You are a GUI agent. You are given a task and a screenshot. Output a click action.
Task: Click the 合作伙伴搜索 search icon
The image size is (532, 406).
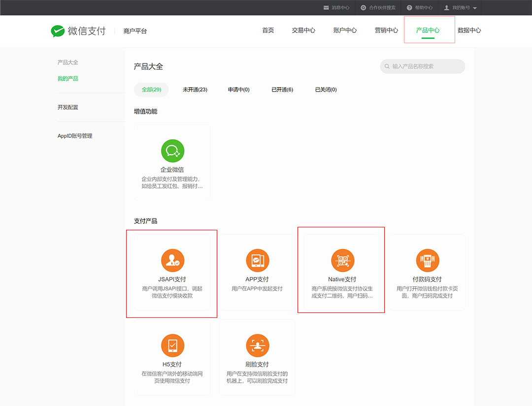[364, 8]
